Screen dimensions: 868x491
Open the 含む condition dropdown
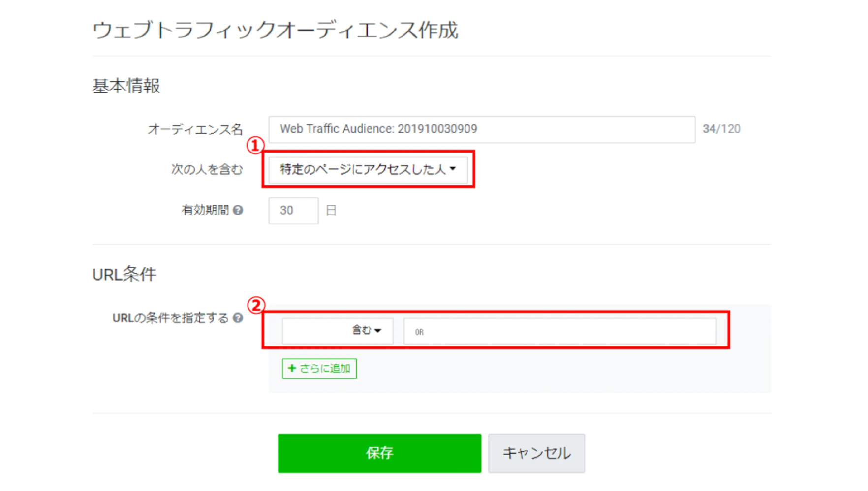click(x=338, y=331)
